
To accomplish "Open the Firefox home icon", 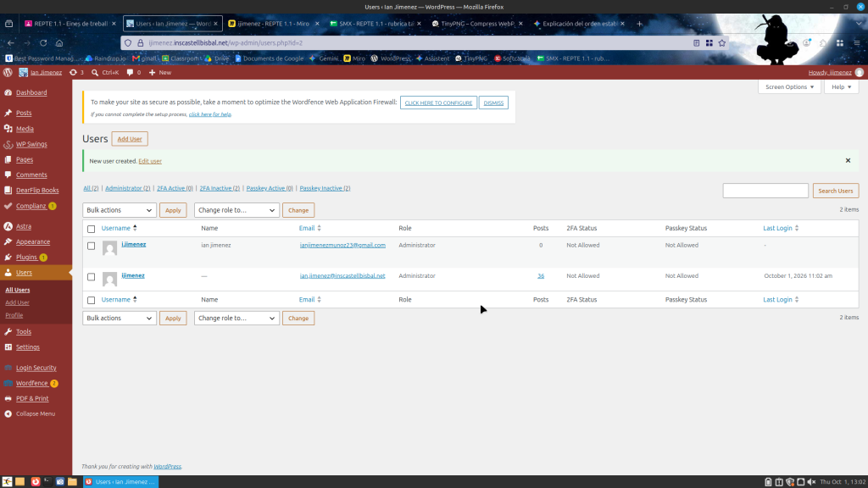I will click(x=59, y=42).
